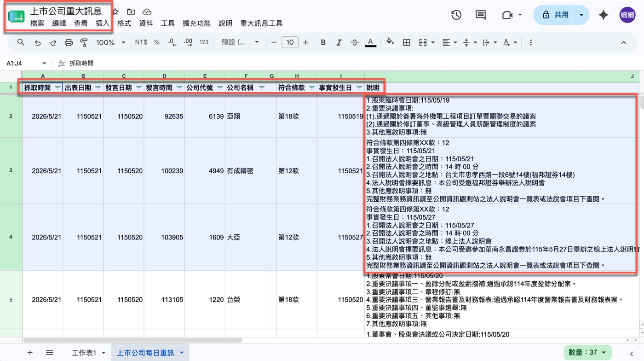Click the name box showing A1:J4

click(26, 63)
